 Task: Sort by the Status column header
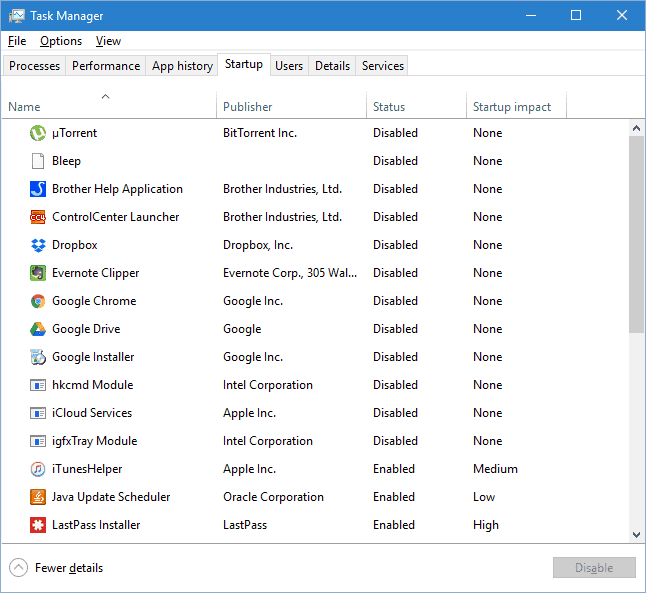pyautogui.click(x=416, y=105)
